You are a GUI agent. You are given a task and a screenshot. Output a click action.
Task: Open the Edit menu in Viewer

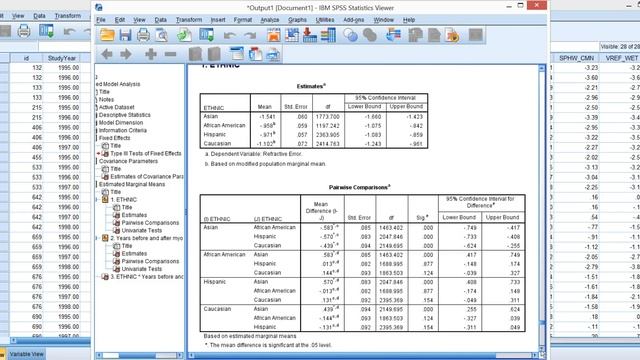pos(120,20)
